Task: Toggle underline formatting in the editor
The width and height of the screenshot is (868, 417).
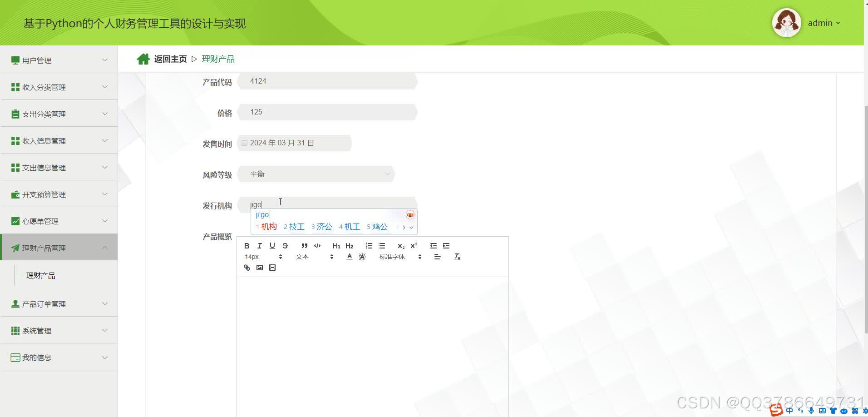Action: tap(272, 246)
